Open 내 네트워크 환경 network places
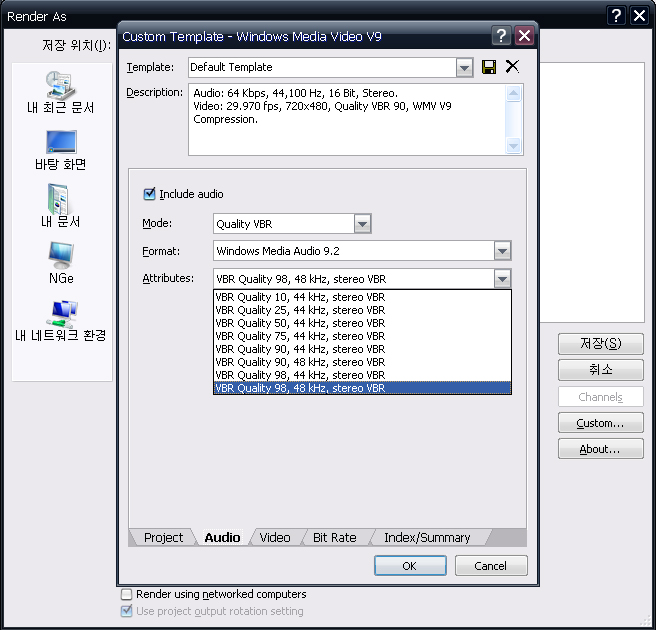This screenshot has height=630, width=656. point(61,321)
